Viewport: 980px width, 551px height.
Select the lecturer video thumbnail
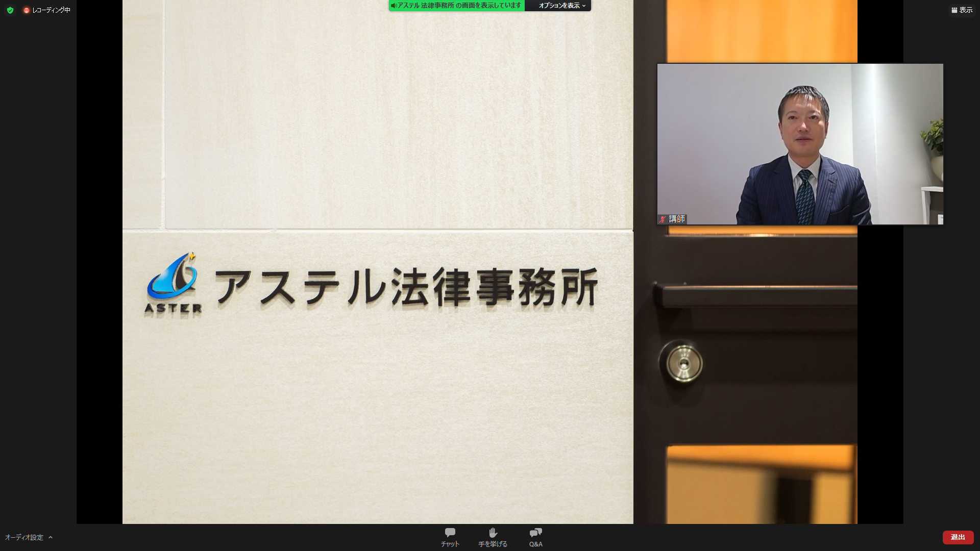tap(800, 144)
